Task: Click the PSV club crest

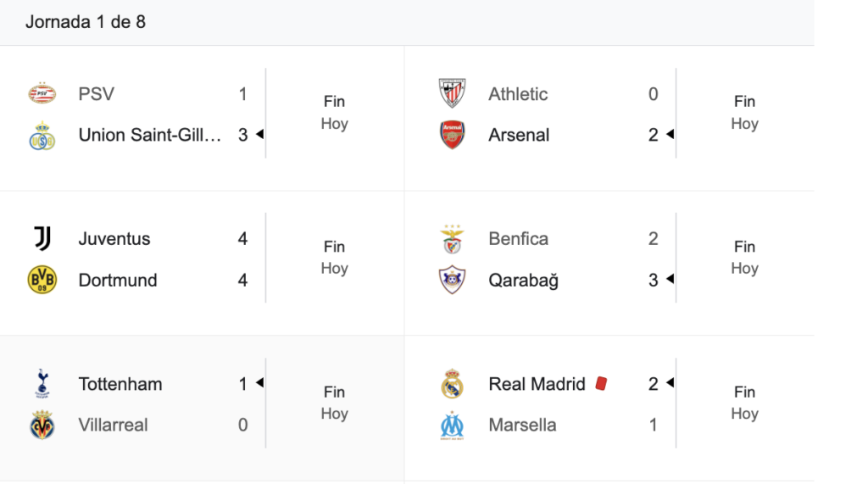Action: tap(42, 94)
